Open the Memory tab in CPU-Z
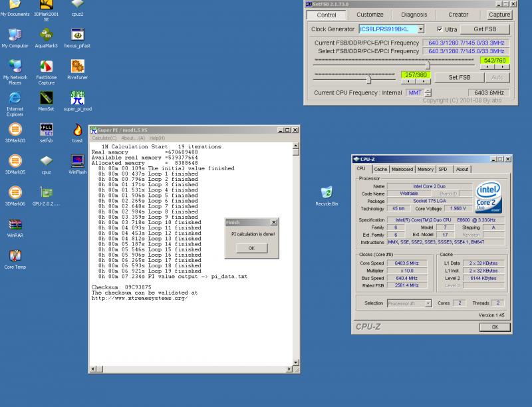This screenshot has height=407, width=532. pos(426,169)
